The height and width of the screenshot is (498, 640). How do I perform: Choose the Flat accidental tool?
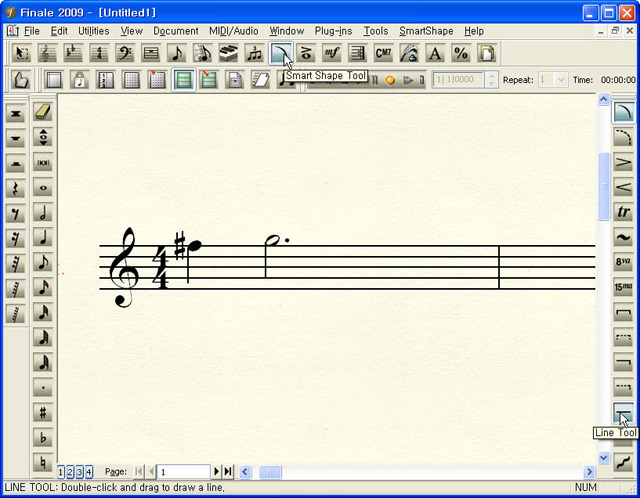pos(43,437)
